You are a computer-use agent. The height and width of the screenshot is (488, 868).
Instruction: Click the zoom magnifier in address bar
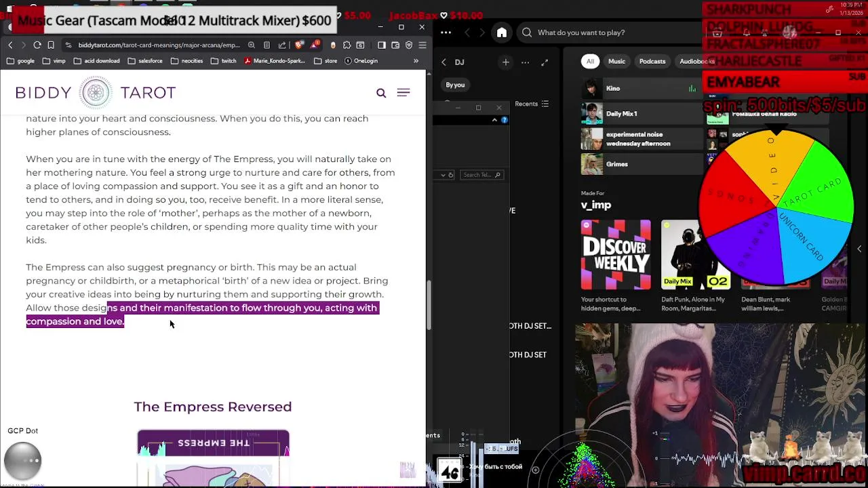(252, 45)
